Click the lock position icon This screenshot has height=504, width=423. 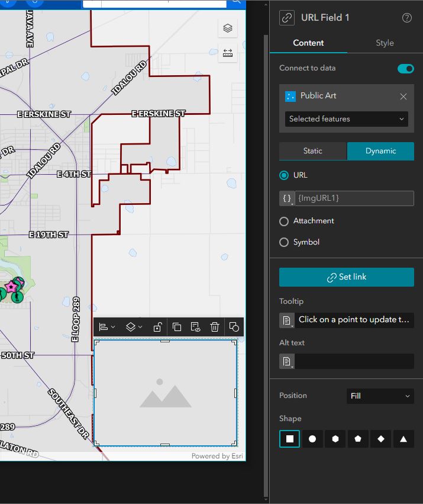point(157,327)
